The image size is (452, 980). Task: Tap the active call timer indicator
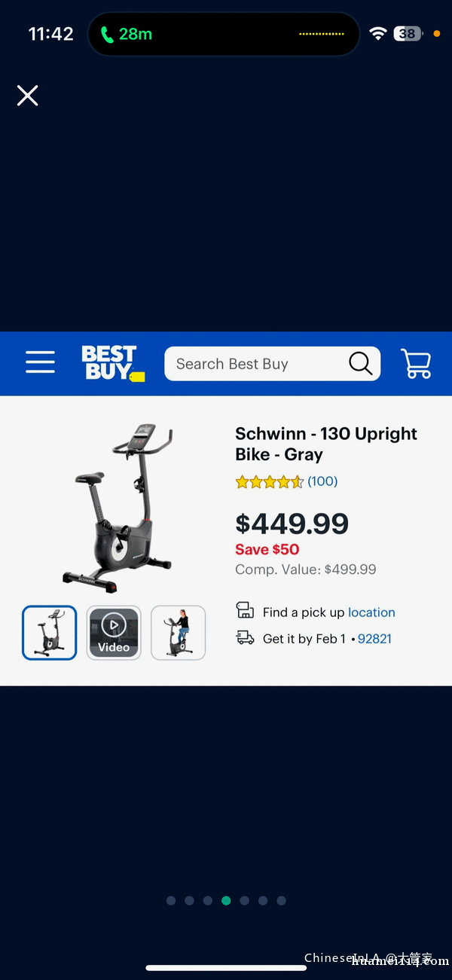point(126,34)
